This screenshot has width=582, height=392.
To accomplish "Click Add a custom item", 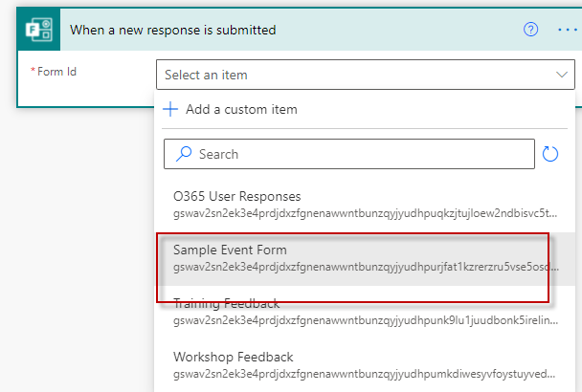I will point(241,109).
